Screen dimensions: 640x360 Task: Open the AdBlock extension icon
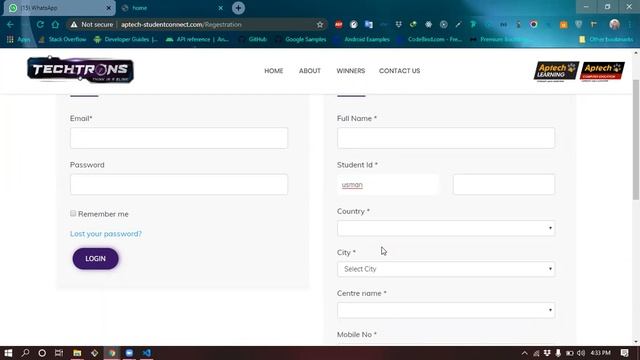click(x=338, y=24)
